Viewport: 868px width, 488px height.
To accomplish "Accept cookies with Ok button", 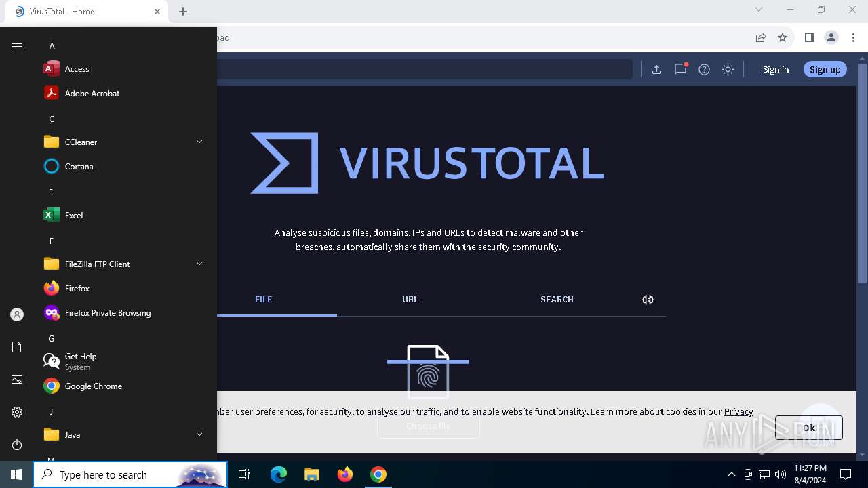I will click(x=809, y=428).
